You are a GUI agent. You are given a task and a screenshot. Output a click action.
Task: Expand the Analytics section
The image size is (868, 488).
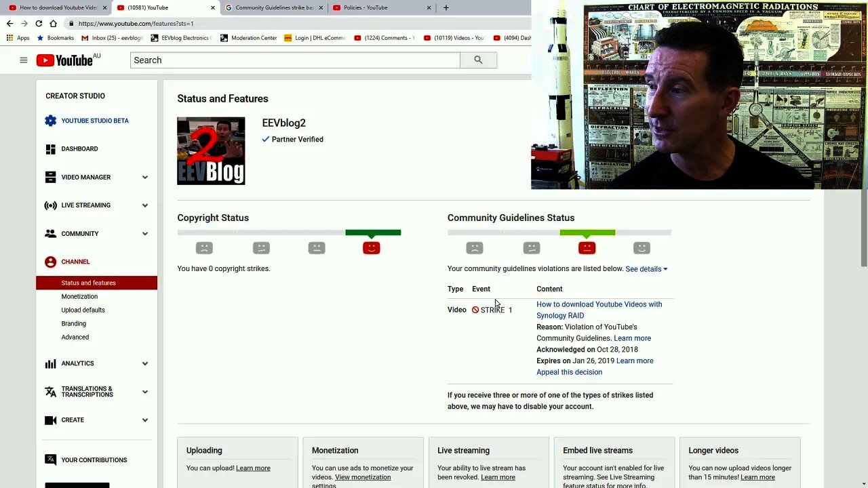point(145,364)
